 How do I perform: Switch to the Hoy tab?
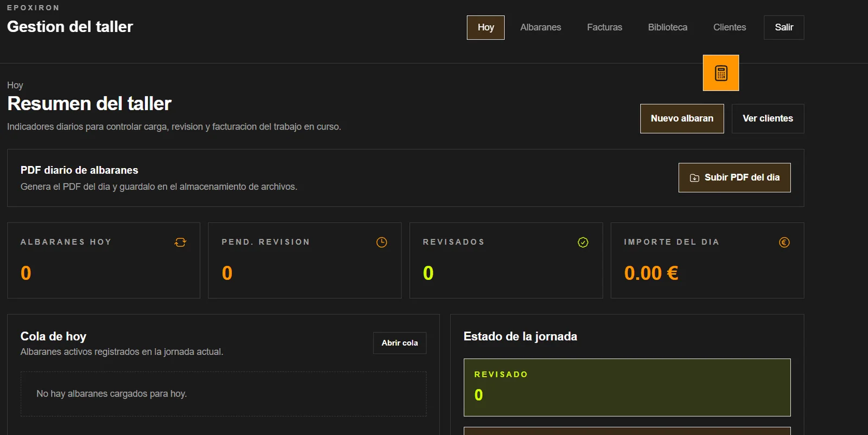486,27
